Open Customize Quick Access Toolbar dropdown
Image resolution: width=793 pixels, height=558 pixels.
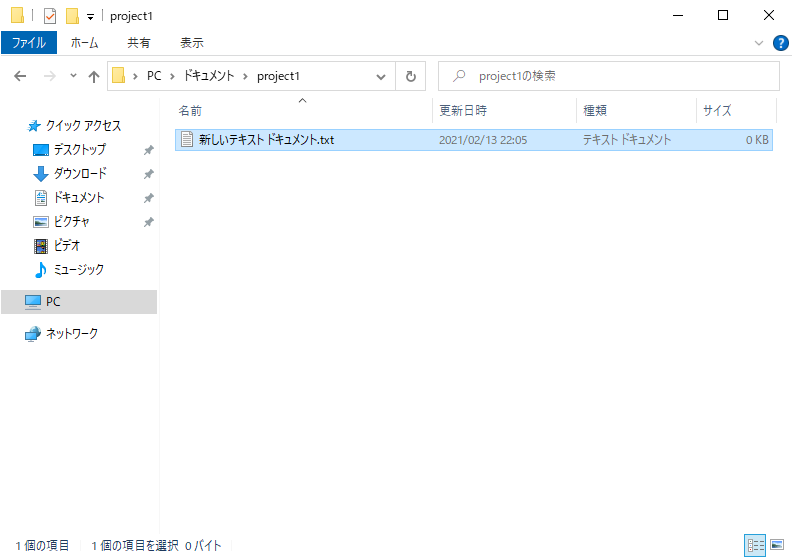91,17
